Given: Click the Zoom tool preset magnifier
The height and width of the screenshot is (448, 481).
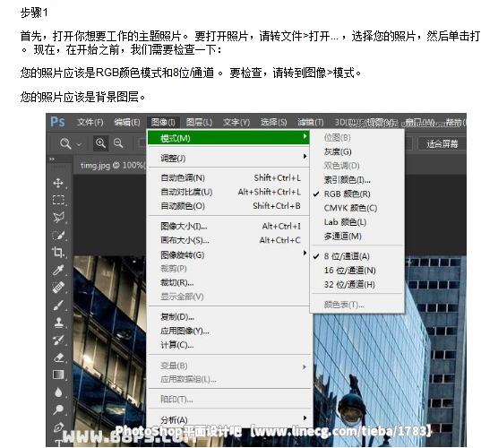Looking at the screenshot, I should (x=65, y=143).
